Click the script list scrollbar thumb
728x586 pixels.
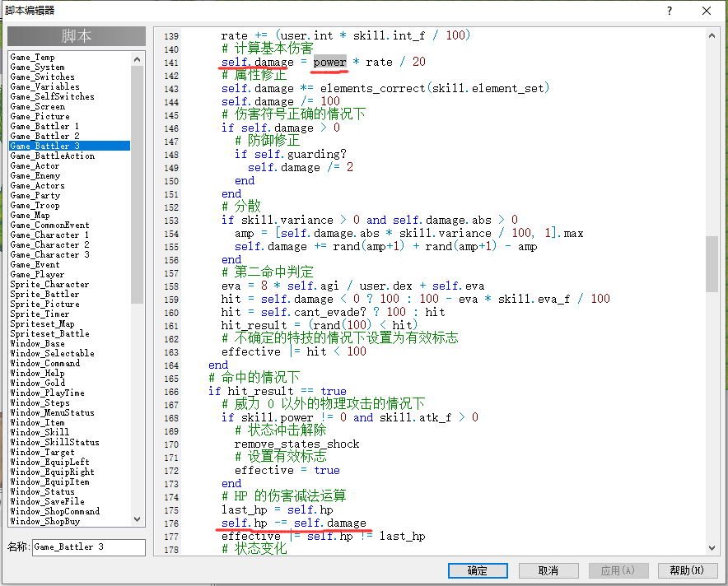[137, 184]
